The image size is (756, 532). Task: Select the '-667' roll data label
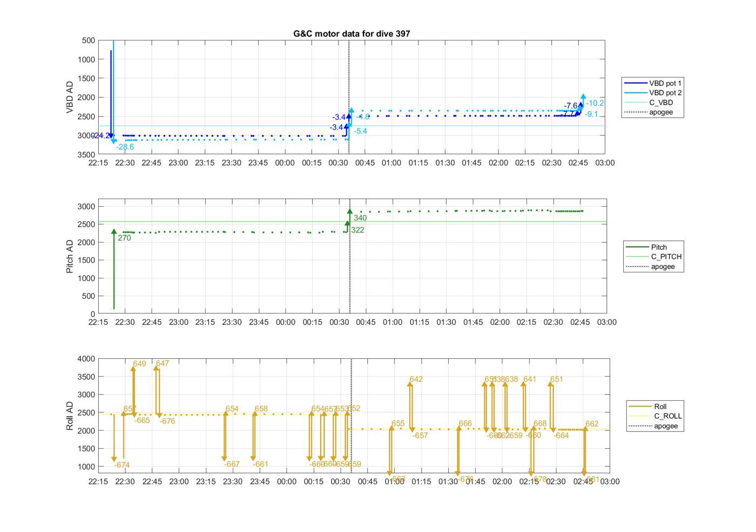coord(232,464)
